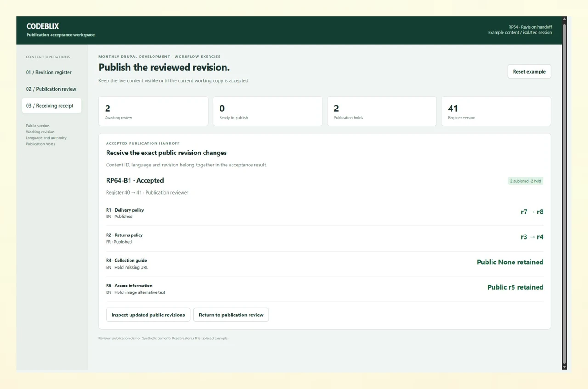Click the 'Public None retained' text
The height and width of the screenshot is (389, 588).
[510, 262]
